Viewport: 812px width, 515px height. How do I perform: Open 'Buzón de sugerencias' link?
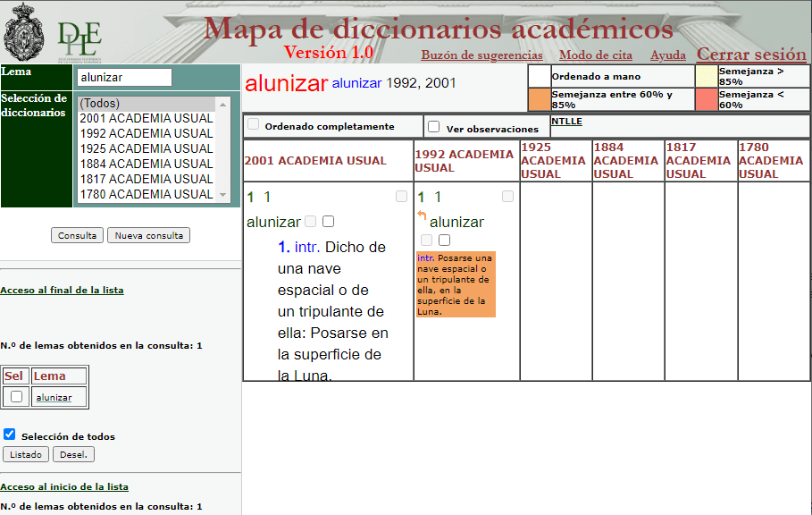[481, 55]
